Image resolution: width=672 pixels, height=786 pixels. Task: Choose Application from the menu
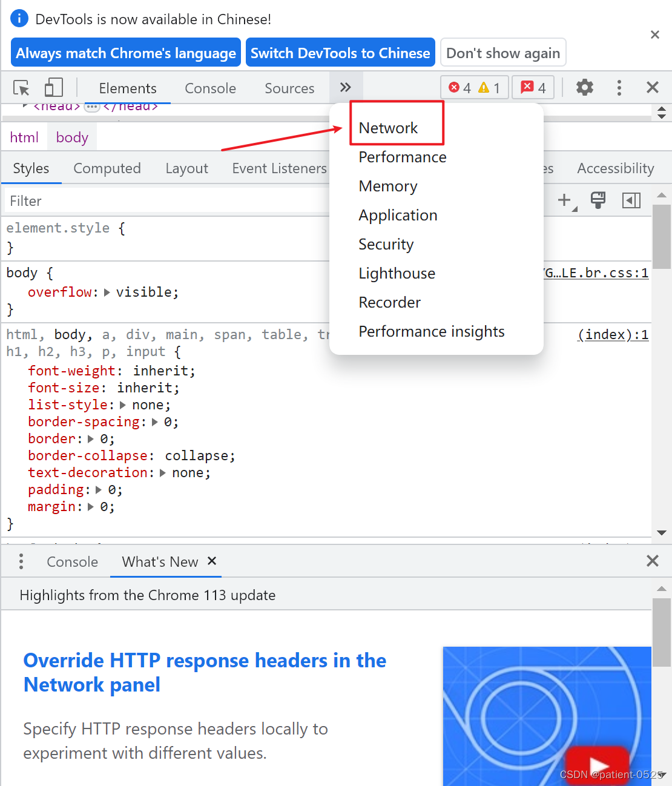point(398,215)
